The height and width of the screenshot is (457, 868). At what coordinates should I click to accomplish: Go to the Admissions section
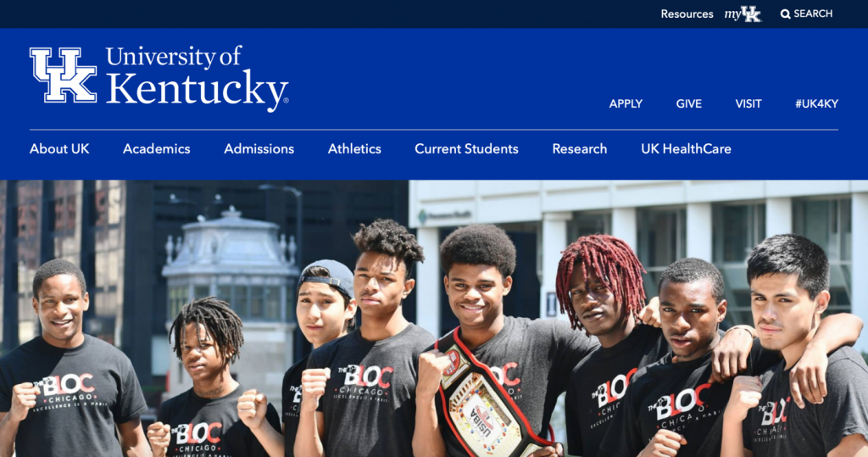pos(259,148)
